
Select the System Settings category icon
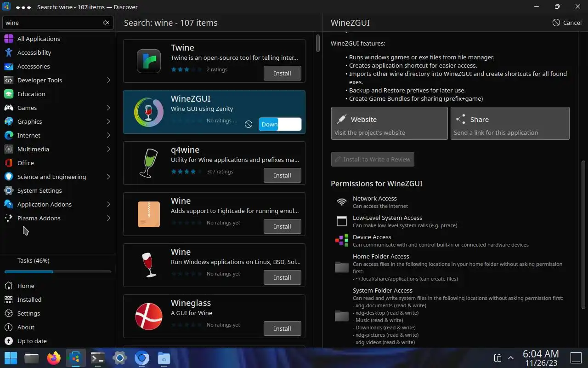tap(9, 190)
